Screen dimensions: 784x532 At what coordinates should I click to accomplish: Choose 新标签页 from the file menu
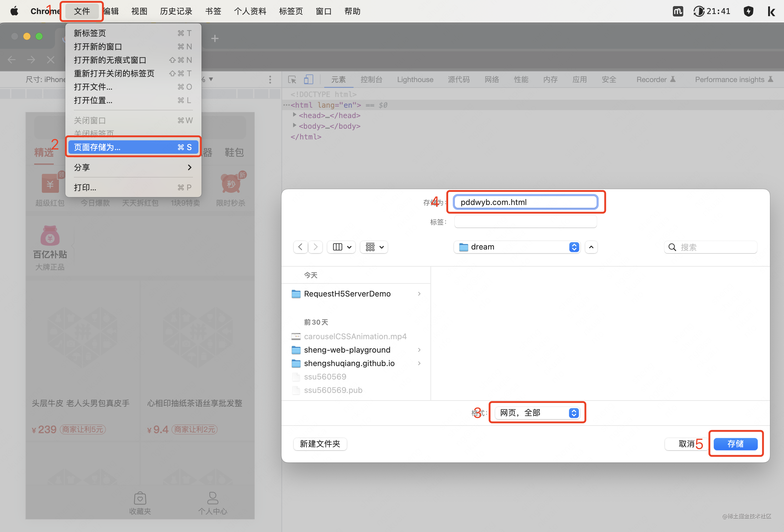[x=133, y=33]
